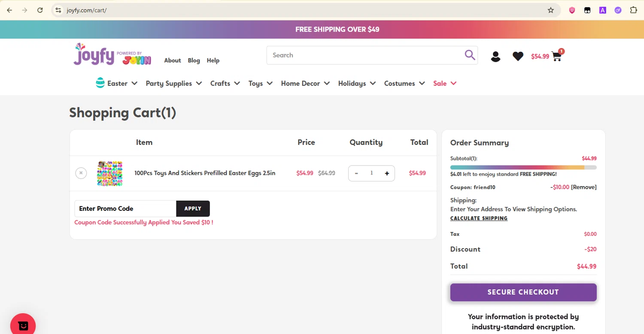Image resolution: width=644 pixels, height=334 pixels.
Task: Expand the Toys dropdown chevron
Action: [x=270, y=83]
